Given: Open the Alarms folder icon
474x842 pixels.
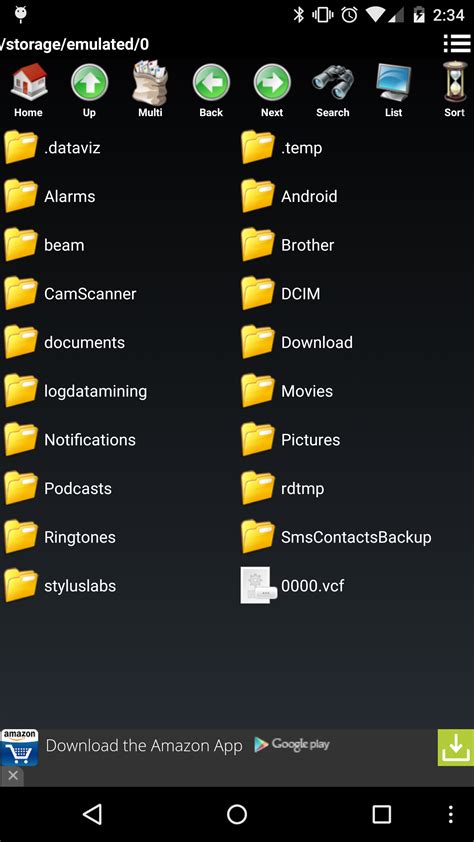Looking at the screenshot, I should tap(21, 196).
